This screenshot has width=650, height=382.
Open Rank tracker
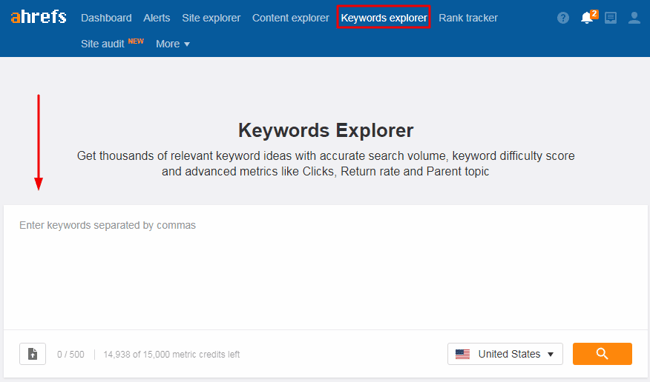tap(468, 18)
